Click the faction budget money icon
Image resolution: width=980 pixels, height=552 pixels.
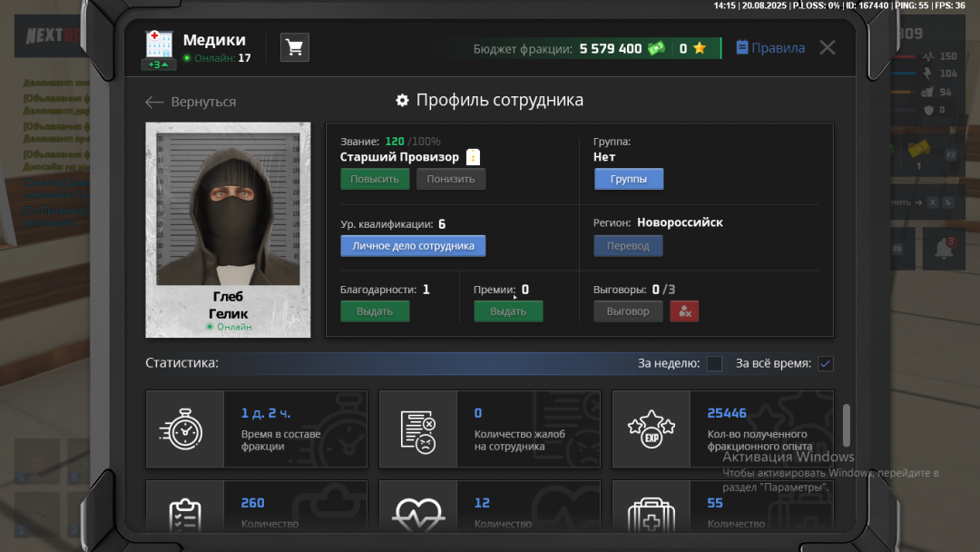(x=657, y=48)
